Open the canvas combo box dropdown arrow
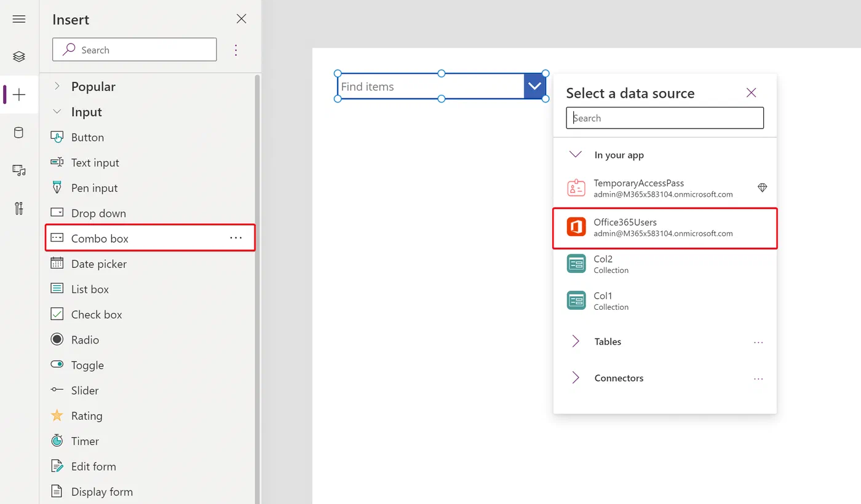 pyautogui.click(x=534, y=87)
